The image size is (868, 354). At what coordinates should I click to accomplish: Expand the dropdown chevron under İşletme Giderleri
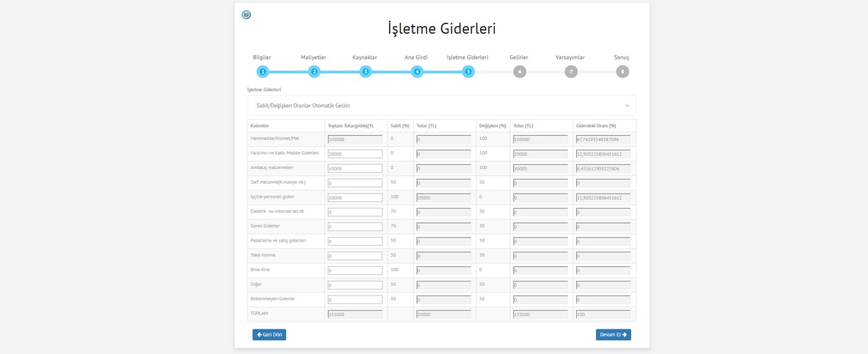click(627, 106)
